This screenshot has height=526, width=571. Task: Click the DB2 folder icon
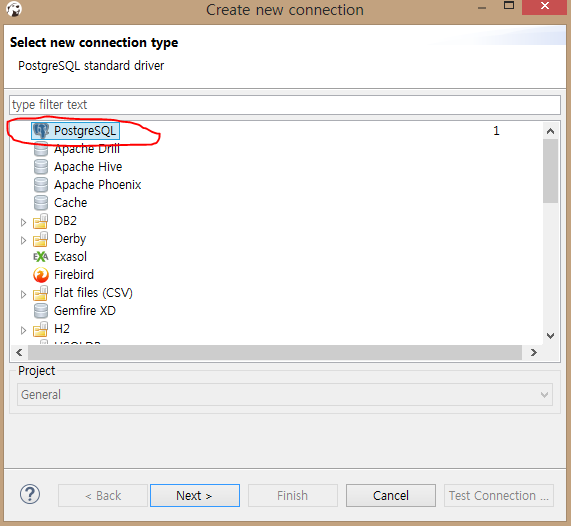click(x=41, y=221)
